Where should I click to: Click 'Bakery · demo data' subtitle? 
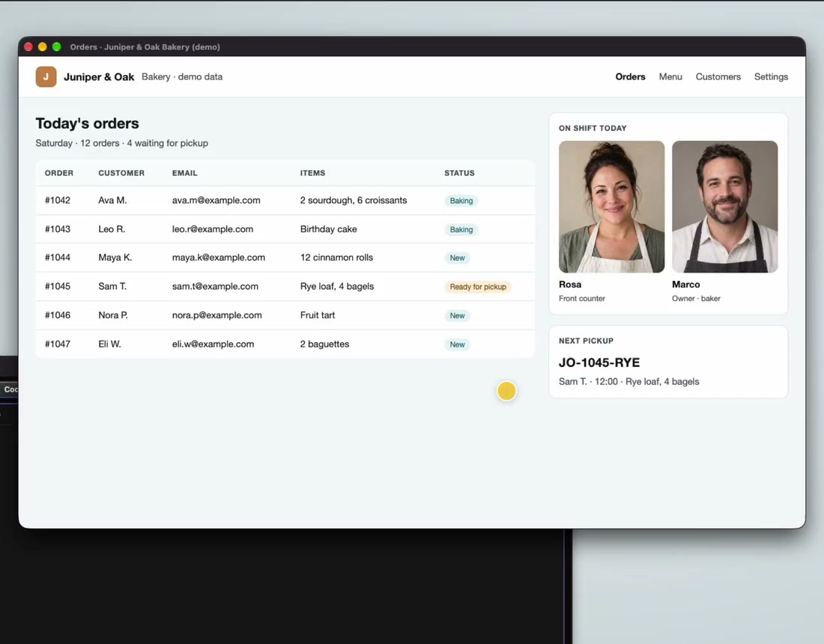click(x=182, y=76)
